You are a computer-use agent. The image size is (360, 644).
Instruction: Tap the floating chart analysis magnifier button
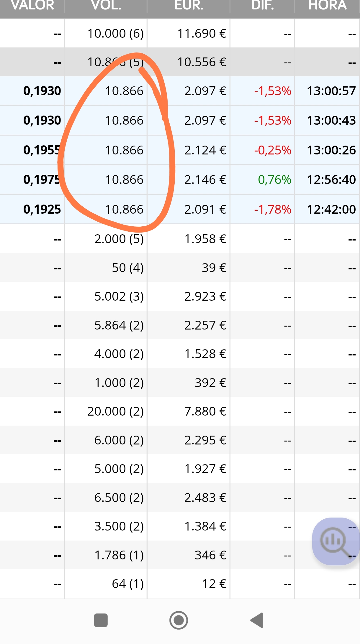coord(335,541)
